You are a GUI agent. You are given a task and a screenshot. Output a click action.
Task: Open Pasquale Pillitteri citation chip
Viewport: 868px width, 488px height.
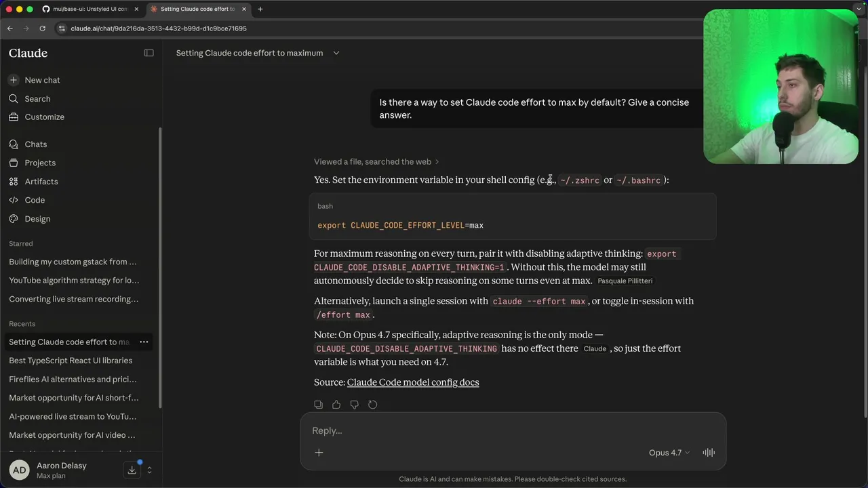tap(625, 281)
